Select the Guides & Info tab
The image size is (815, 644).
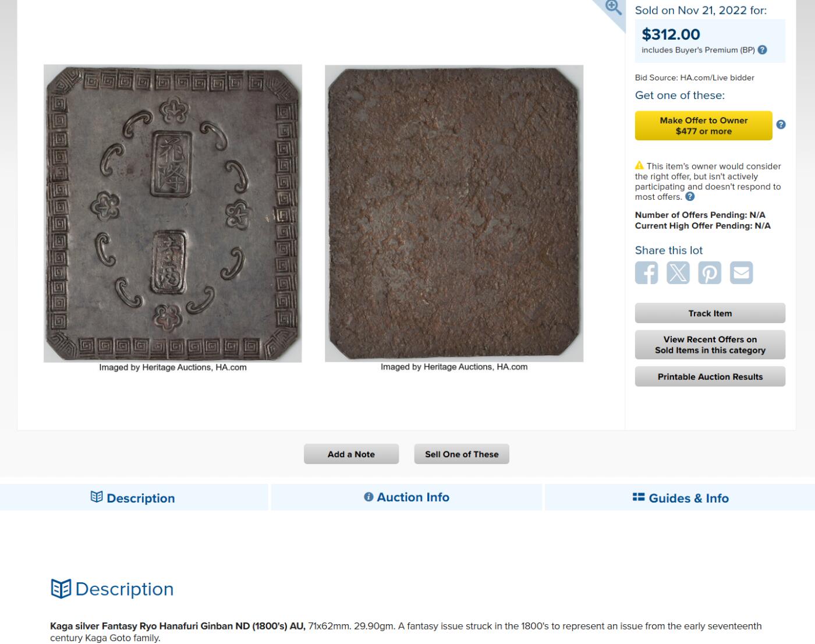click(x=681, y=498)
